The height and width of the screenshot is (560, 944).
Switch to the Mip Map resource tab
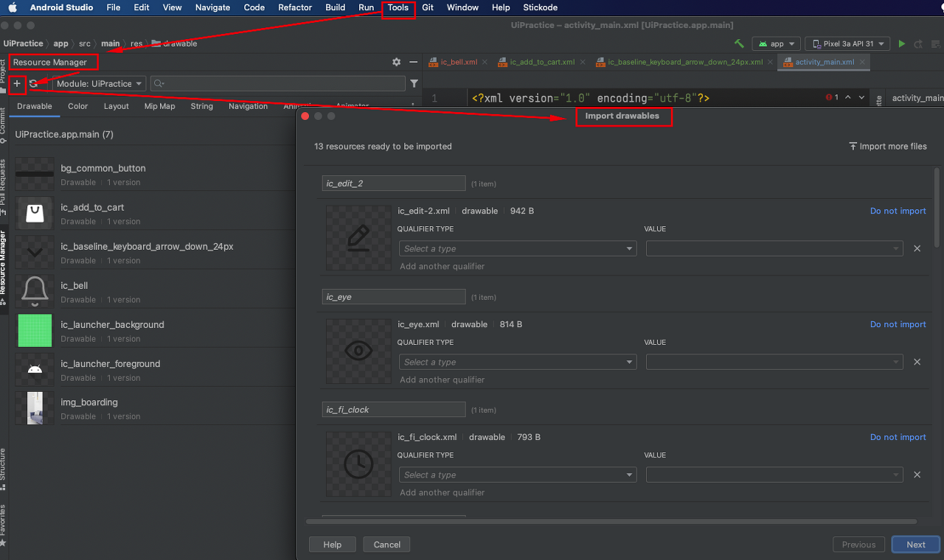coord(159,106)
